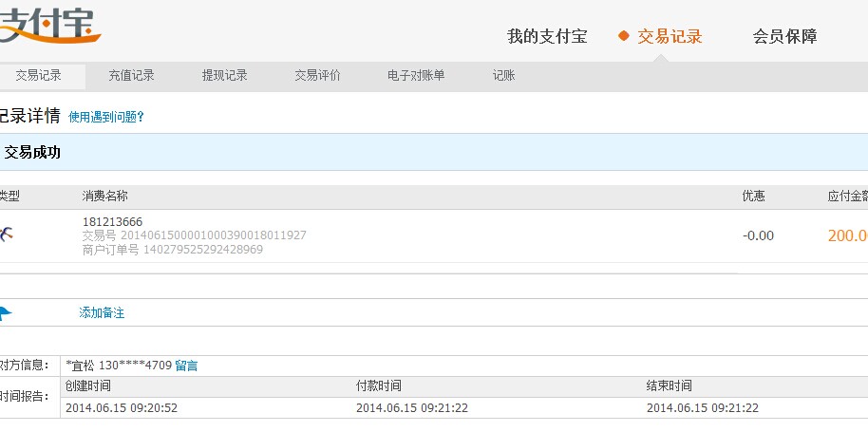
Task: Select merchant order number 140279525292428969
Action: pos(203,250)
